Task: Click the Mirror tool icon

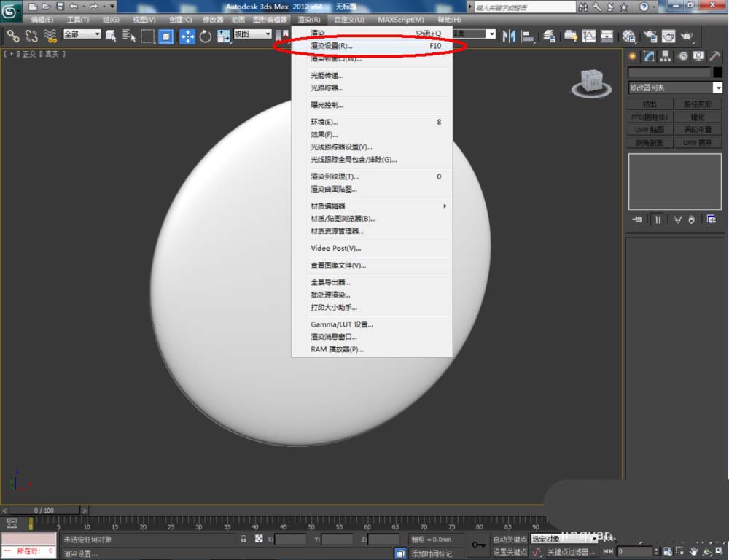Action: pos(509,36)
